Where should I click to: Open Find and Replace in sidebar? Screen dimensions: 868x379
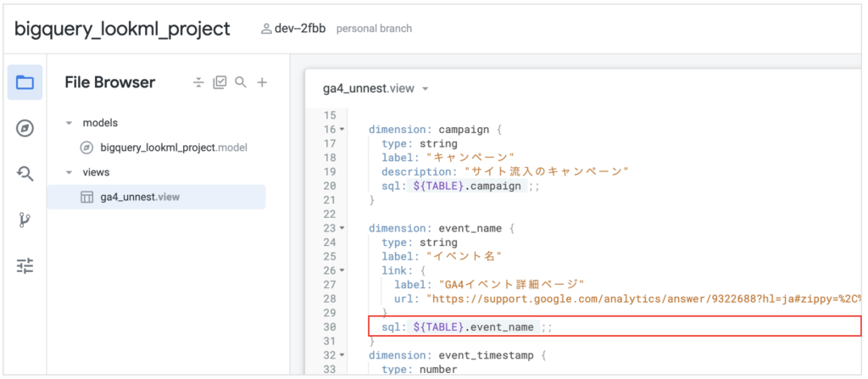click(x=25, y=174)
